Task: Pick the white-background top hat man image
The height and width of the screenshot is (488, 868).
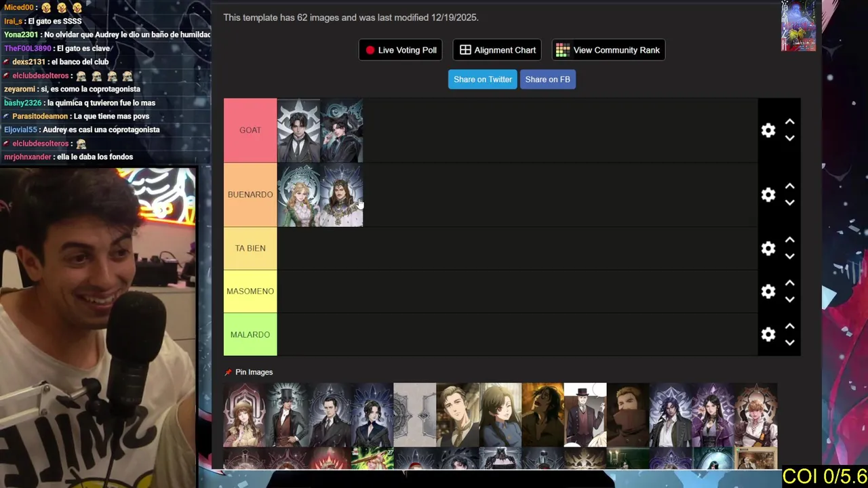Action: 585,415
